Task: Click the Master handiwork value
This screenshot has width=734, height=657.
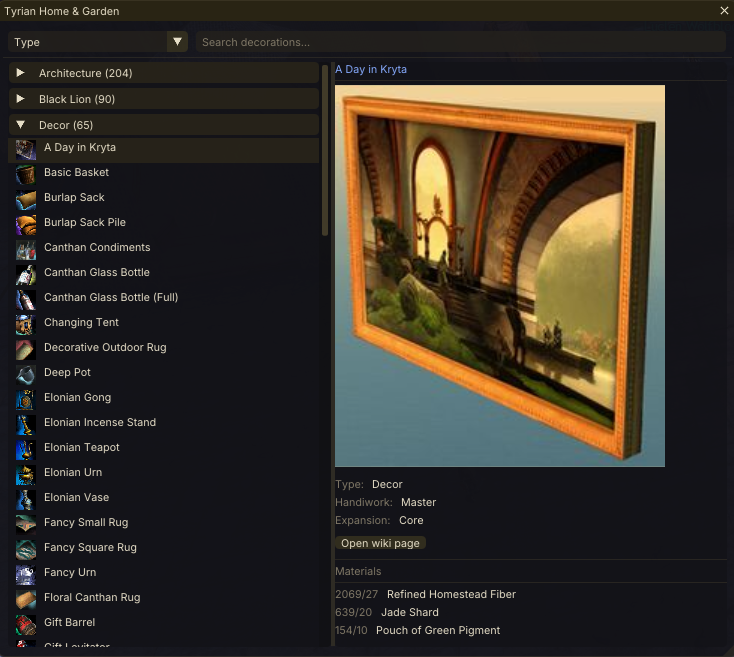Action: pyautogui.click(x=418, y=502)
